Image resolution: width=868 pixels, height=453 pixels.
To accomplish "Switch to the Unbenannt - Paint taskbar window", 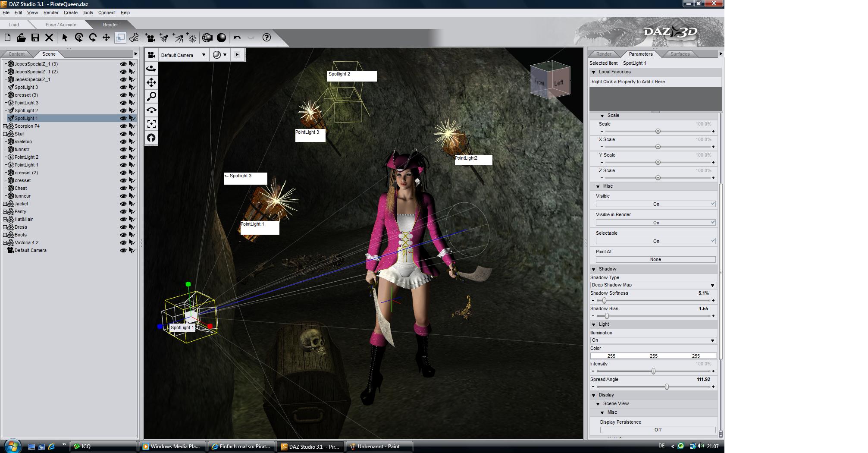I will tap(379, 447).
